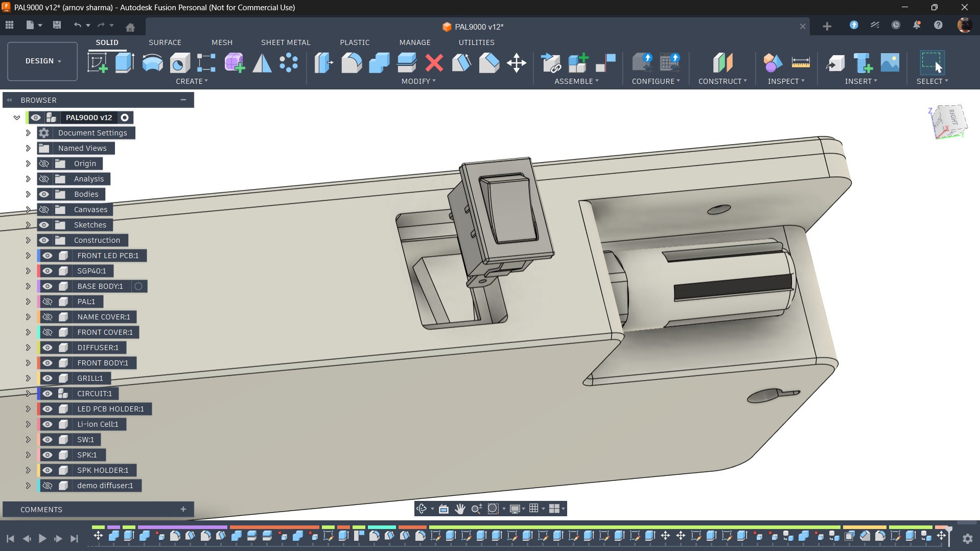The image size is (980, 551).
Task: Open the Measure tool in Inspect
Action: tap(800, 63)
